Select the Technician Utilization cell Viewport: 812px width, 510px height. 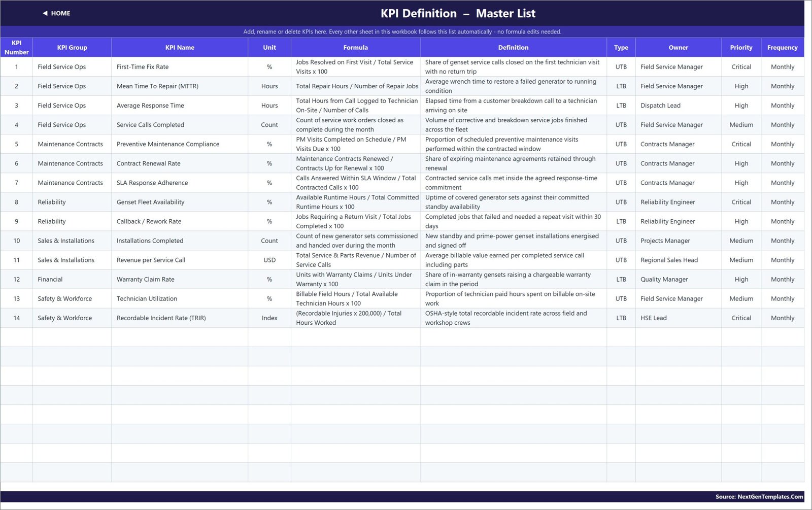[180, 298]
